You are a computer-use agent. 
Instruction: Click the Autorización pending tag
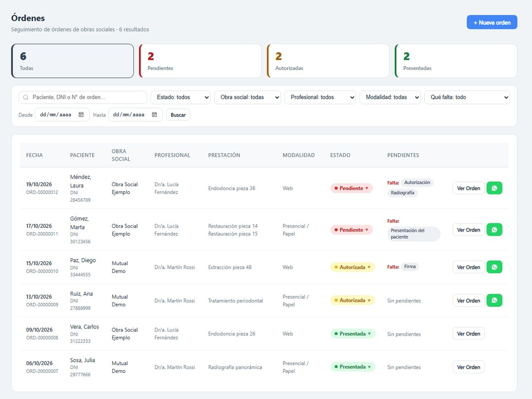[x=417, y=183]
